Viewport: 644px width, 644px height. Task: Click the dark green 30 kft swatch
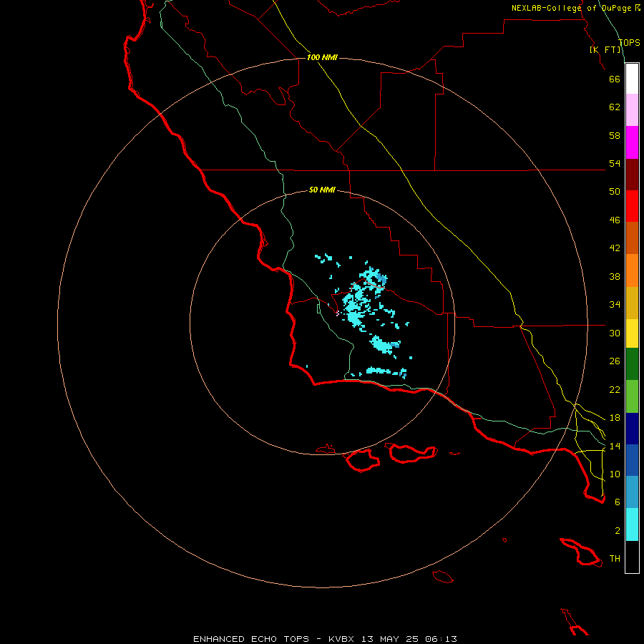[x=632, y=364]
